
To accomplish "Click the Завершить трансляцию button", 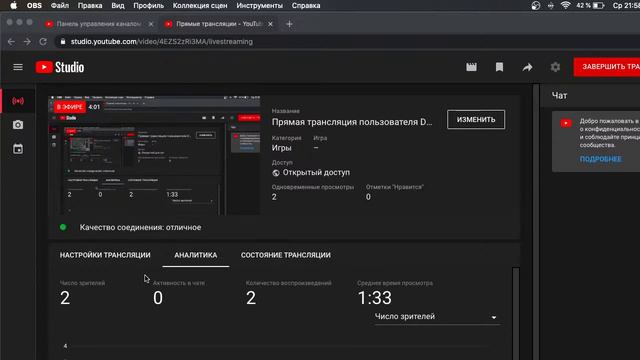I will [x=607, y=67].
